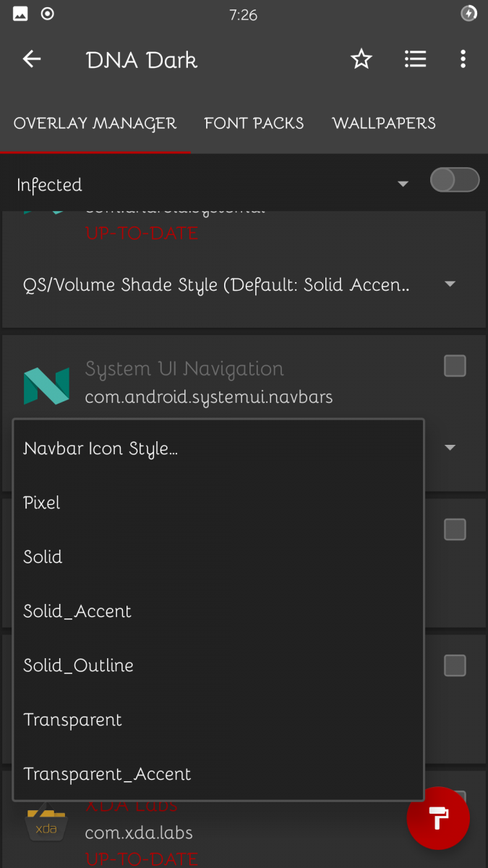Check the System UI Navigation overlay checkbox
Image resolution: width=488 pixels, height=868 pixels.
coord(455,366)
